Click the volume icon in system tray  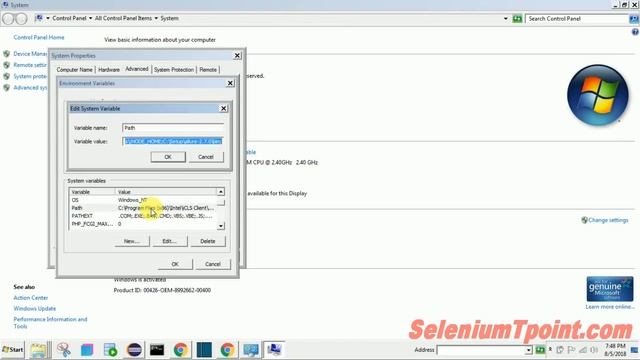click(x=594, y=350)
